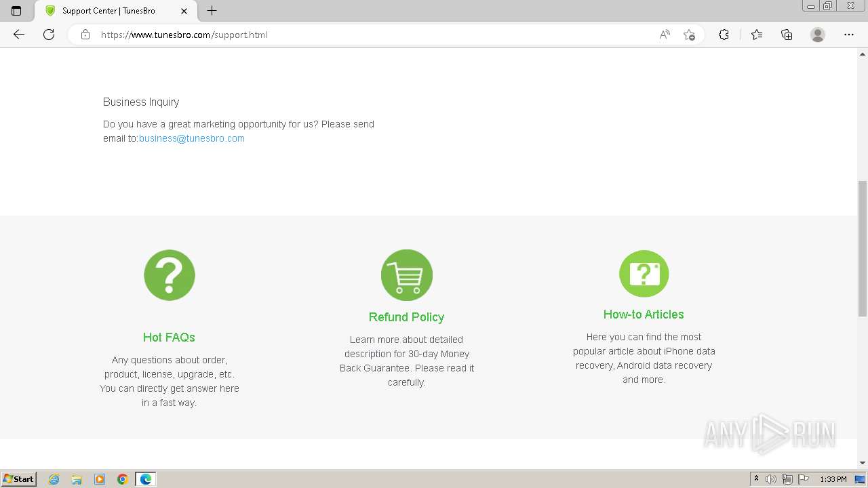This screenshot has height=488, width=868.
Task: Open the Windows Start menu
Action: click(x=18, y=479)
